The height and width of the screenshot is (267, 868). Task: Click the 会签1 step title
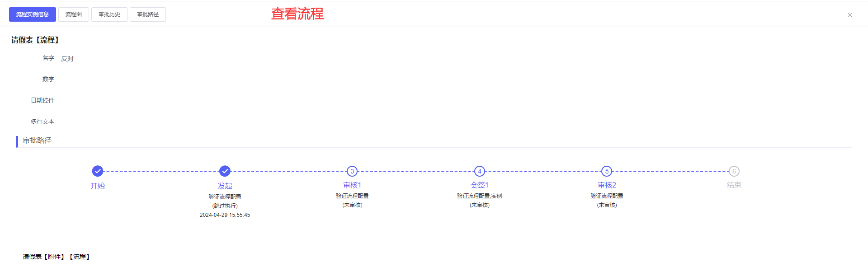480,185
